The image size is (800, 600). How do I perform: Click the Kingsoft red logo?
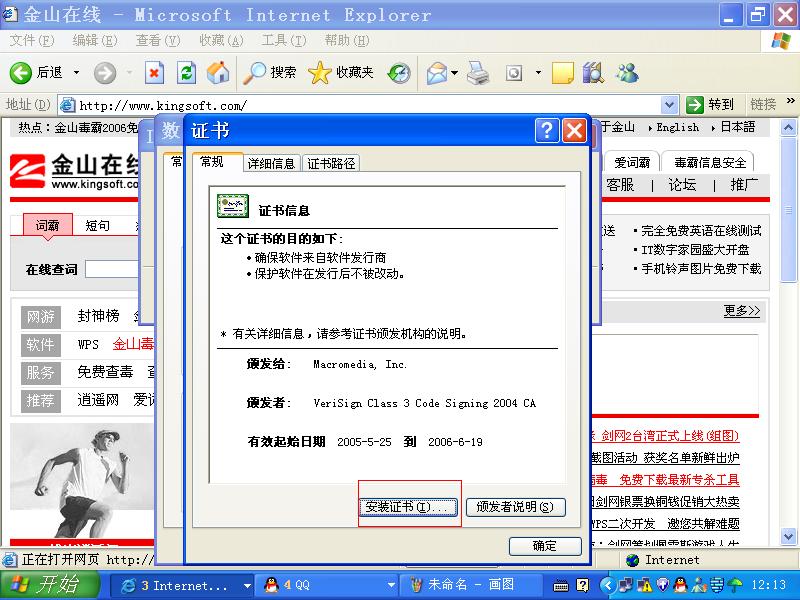[28, 171]
